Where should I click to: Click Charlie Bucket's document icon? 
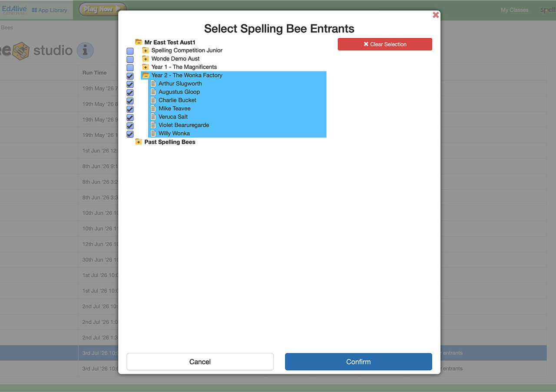click(x=153, y=100)
